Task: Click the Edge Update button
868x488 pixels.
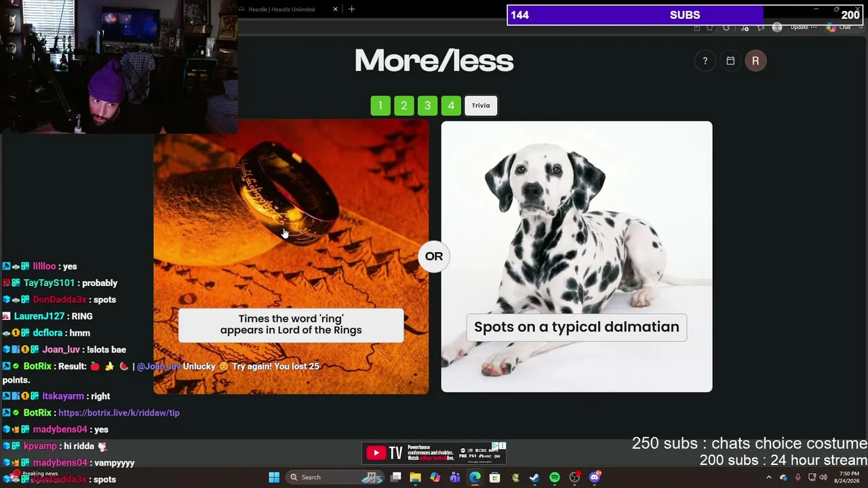Action: pos(802,28)
